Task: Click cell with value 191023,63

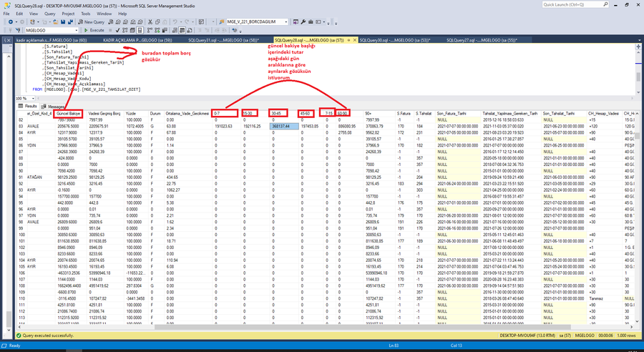Action: (x=227, y=127)
